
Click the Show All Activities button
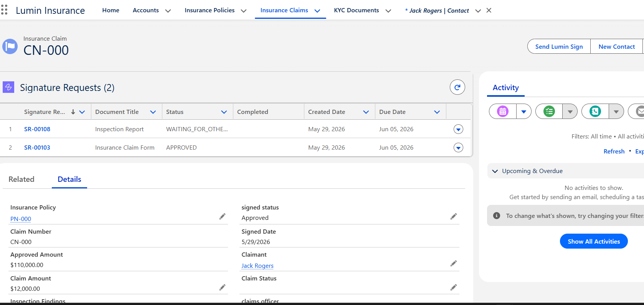pos(594,241)
